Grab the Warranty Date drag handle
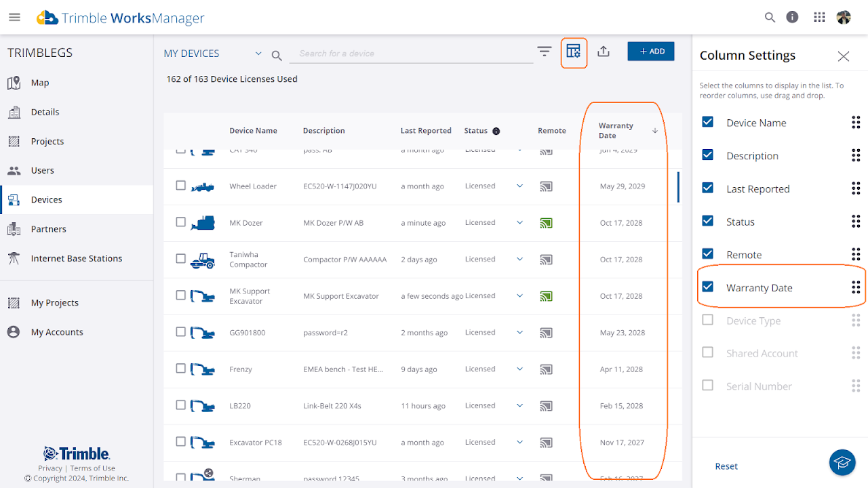 [x=856, y=287]
